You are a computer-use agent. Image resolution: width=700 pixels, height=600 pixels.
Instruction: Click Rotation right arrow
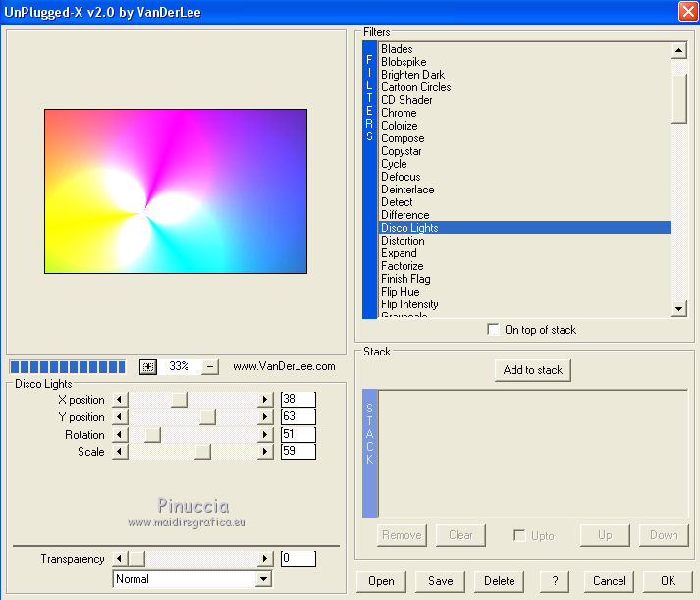[265, 434]
